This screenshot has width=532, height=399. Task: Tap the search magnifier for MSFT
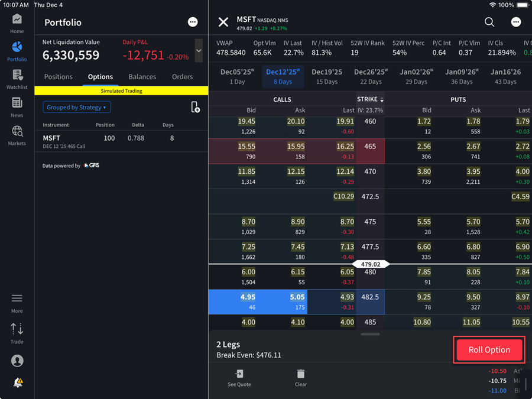click(x=489, y=22)
